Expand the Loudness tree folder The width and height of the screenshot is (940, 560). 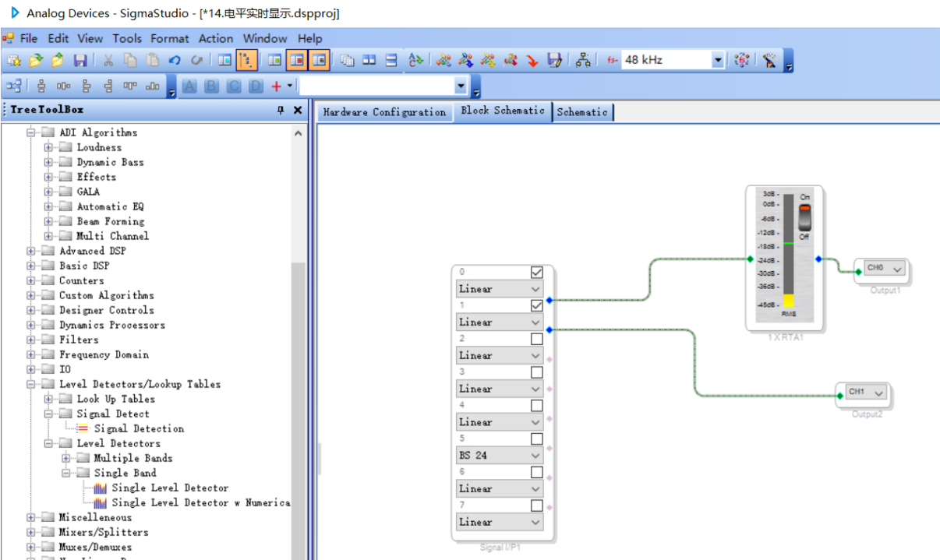pos(48,147)
